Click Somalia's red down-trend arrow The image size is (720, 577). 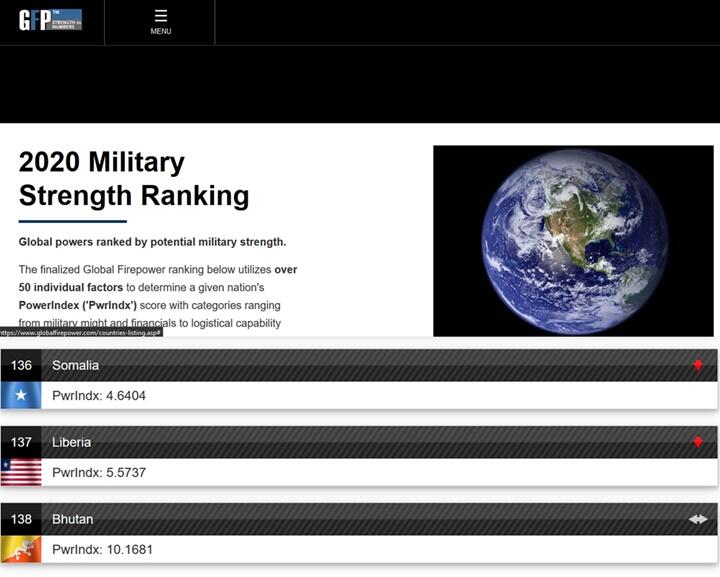698,365
